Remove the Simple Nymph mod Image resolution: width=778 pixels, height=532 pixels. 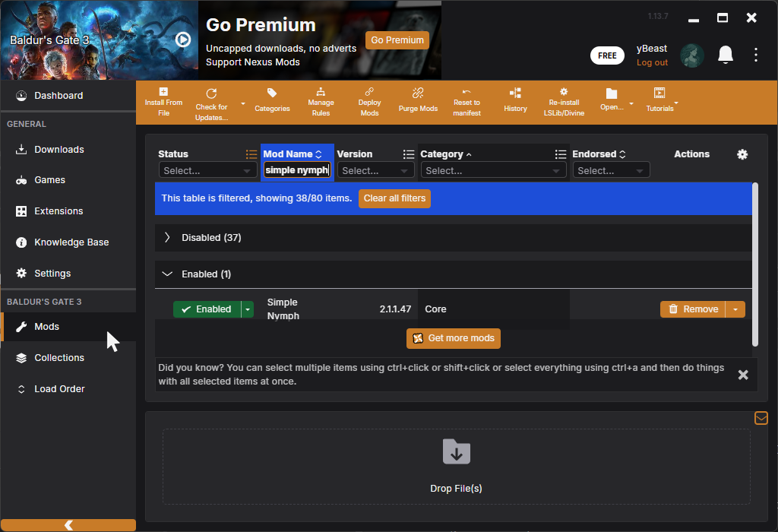693,309
